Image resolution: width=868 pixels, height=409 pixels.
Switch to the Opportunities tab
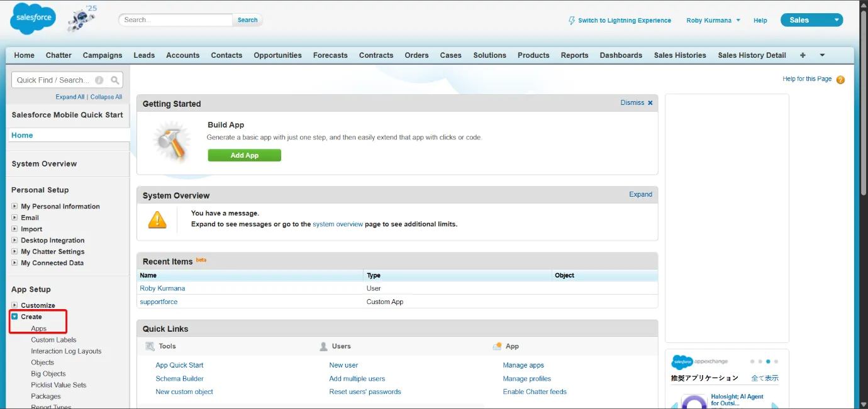pyautogui.click(x=277, y=55)
